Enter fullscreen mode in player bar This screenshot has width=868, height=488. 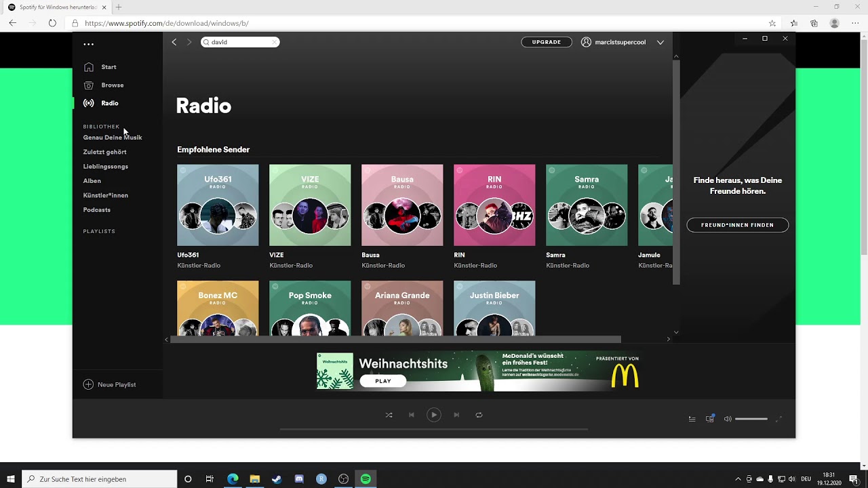pyautogui.click(x=778, y=419)
